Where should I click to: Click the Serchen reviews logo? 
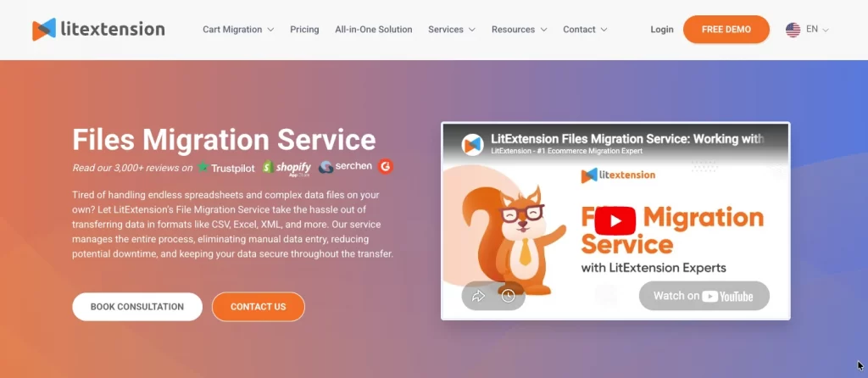click(345, 167)
